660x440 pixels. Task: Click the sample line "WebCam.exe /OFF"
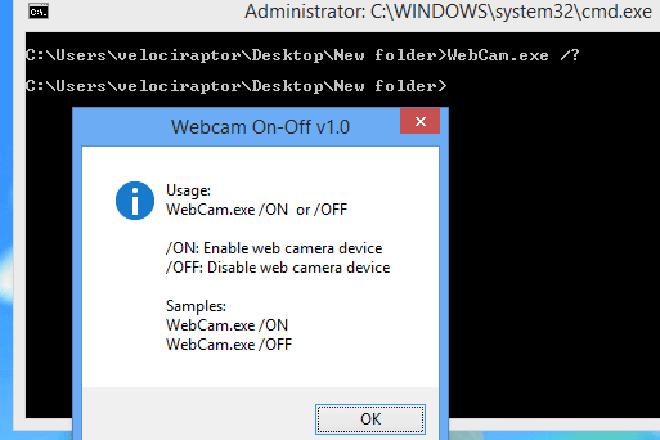tap(229, 344)
